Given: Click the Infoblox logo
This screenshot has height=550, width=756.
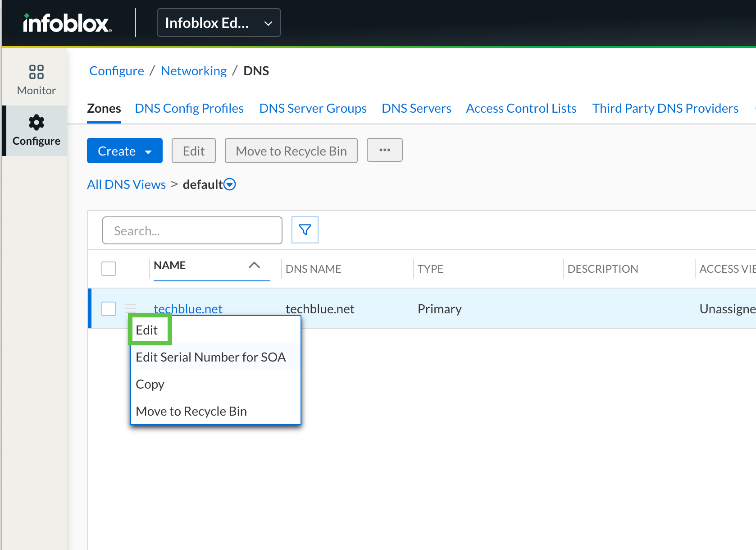Looking at the screenshot, I should [67, 23].
